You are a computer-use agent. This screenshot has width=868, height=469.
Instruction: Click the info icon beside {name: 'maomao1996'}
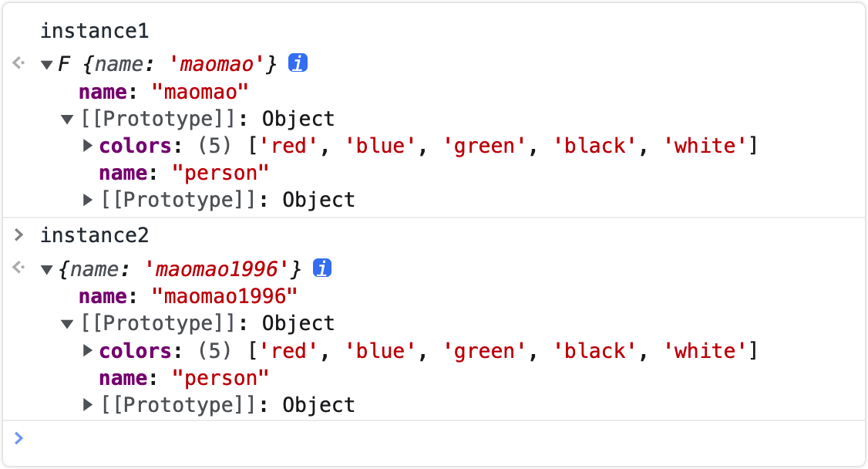pyautogui.click(x=322, y=268)
